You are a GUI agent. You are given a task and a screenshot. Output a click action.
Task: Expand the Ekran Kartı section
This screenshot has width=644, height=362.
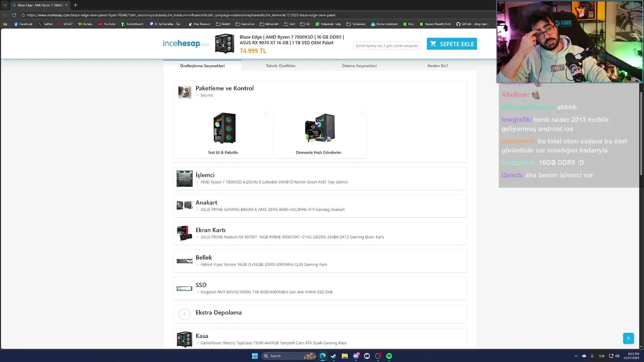click(320, 233)
